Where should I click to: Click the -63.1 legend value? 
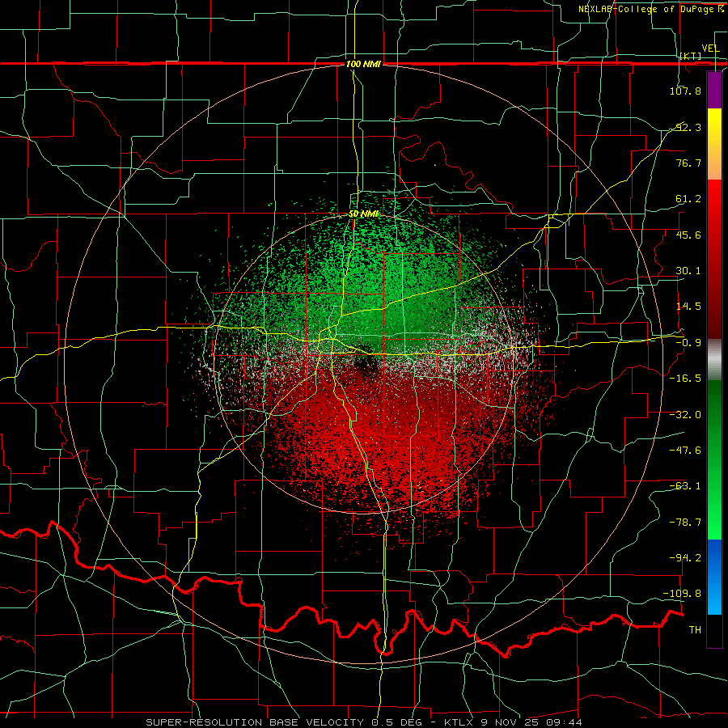tap(685, 486)
